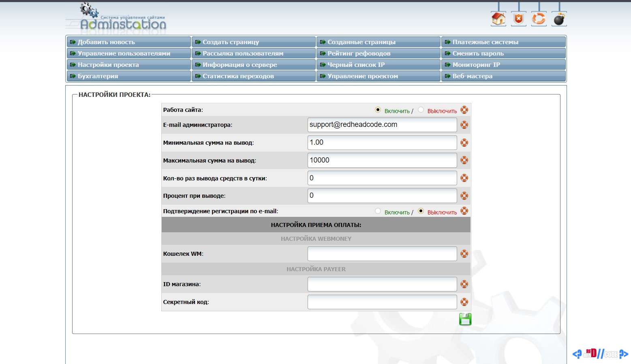Click the НАСТРОЙКА WEBMONEY section heading
631x364 pixels.
coord(316,239)
